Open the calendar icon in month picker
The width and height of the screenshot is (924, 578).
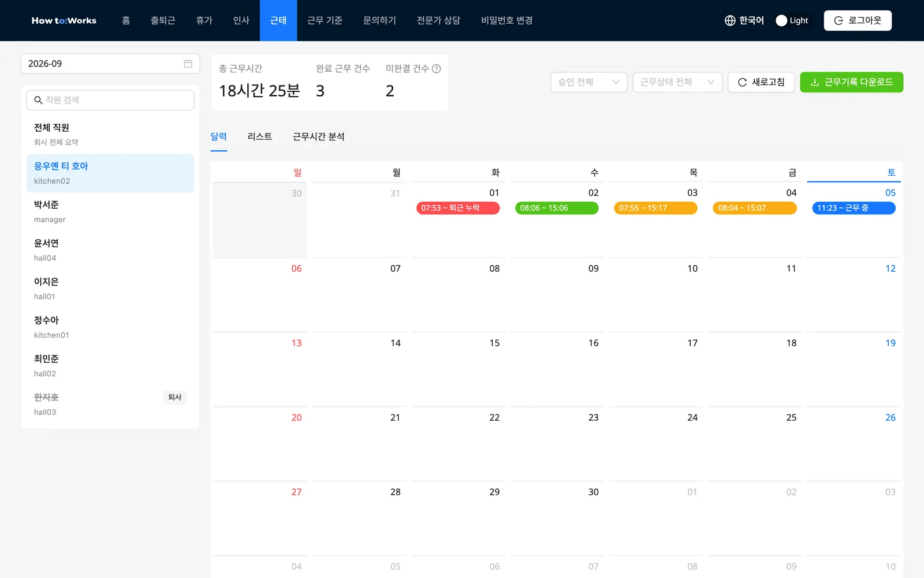(x=188, y=64)
